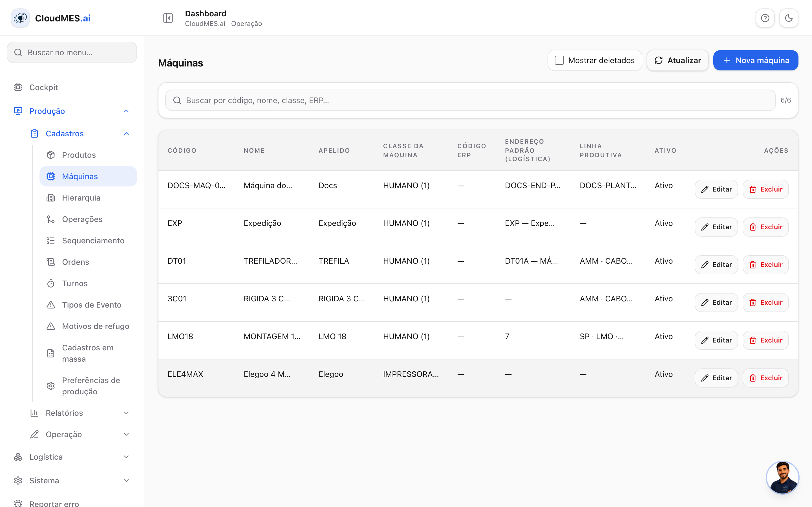Click the trash Excluir button for EXP
812x507 pixels.
(x=765, y=227)
